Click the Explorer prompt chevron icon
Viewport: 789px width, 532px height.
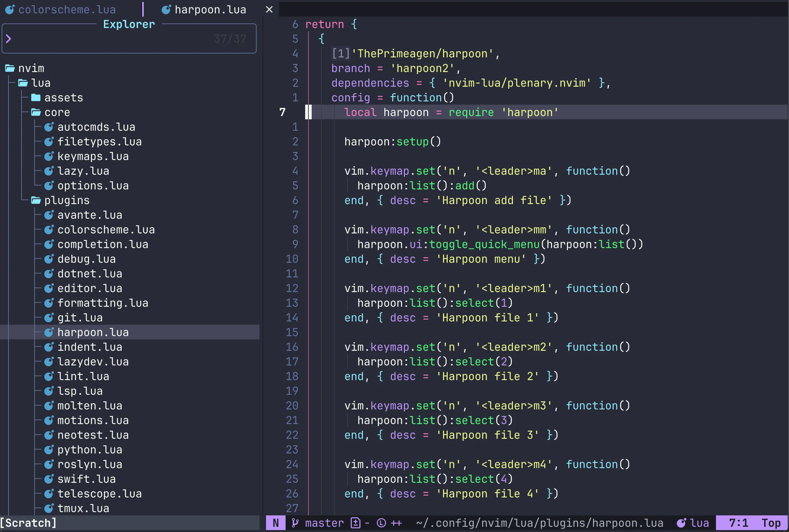point(8,39)
